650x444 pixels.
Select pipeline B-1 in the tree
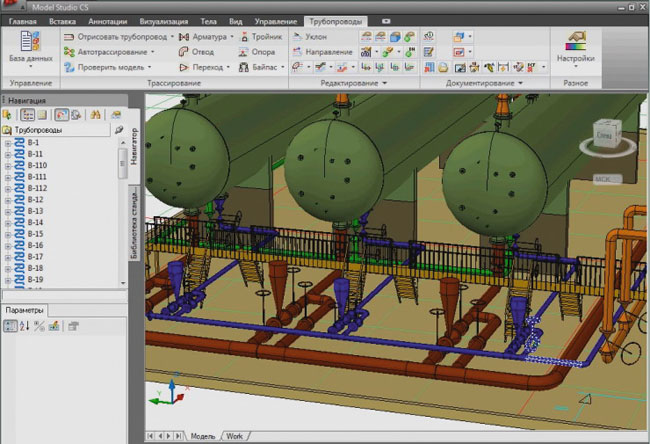point(33,143)
